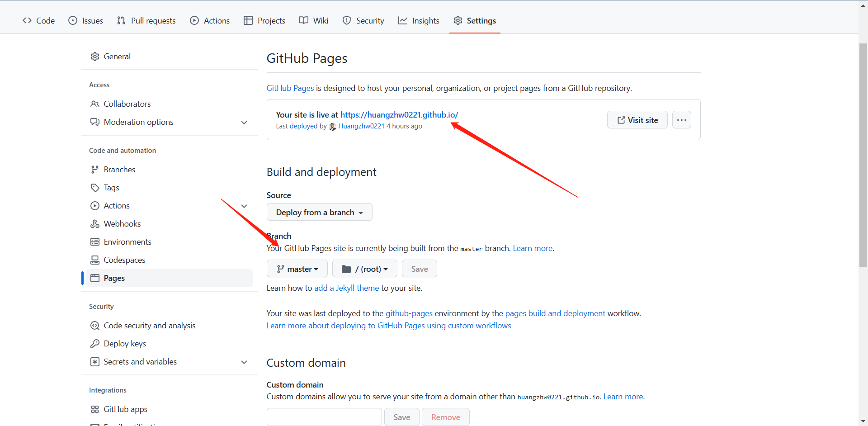Click the Remove custom domain button
Screen dimensions: 868x426
pyautogui.click(x=446, y=417)
